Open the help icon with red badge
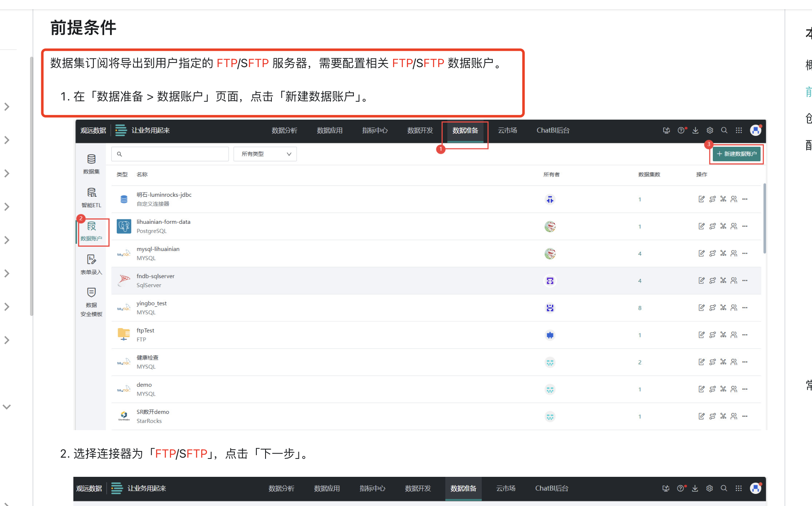 [681, 130]
